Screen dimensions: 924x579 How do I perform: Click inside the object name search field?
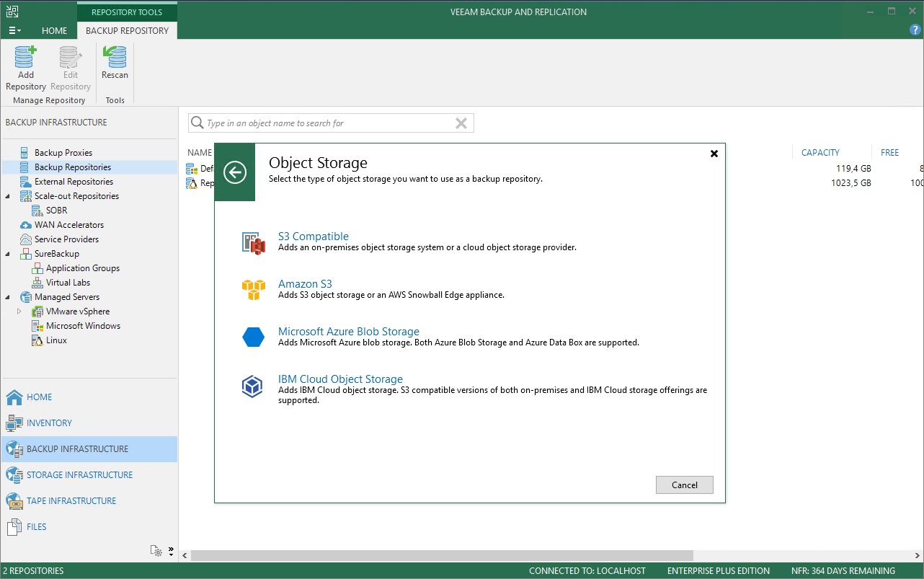pos(324,123)
